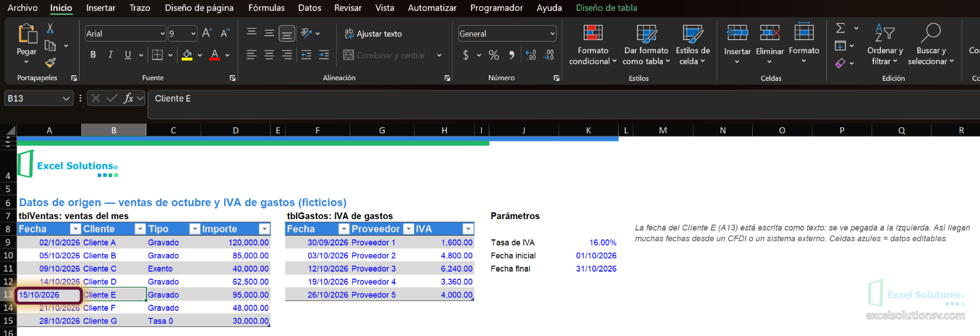Click the Clear eraser icon

(x=840, y=62)
